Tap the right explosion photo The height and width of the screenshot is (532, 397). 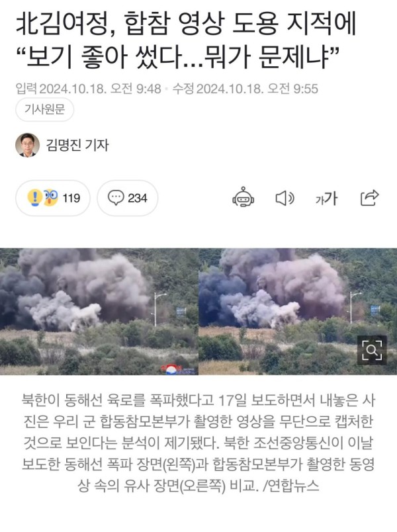(x=298, y=312)
